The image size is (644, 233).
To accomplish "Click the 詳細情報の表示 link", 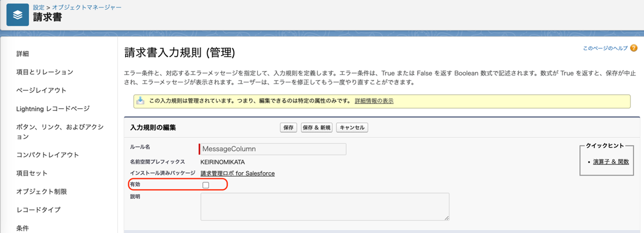I will (374, 101).
